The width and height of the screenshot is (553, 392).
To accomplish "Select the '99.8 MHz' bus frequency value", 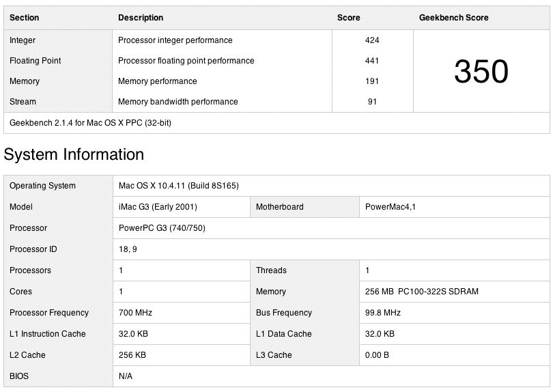I will click(x=382, y=313).
